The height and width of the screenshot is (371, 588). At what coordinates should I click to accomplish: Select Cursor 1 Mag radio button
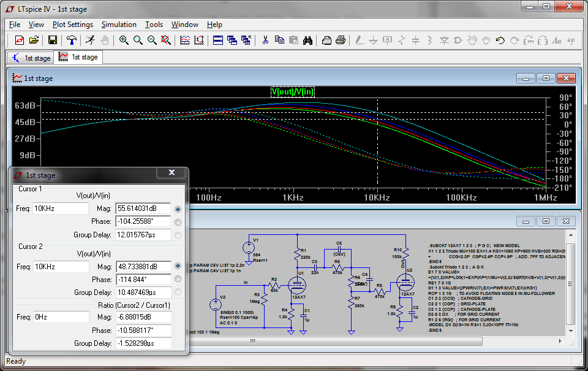[x=178, y=209]
